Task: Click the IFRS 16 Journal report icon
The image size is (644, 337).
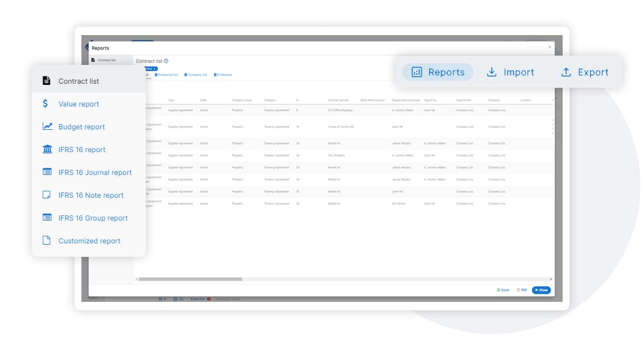Action: (x=47, y=171)
